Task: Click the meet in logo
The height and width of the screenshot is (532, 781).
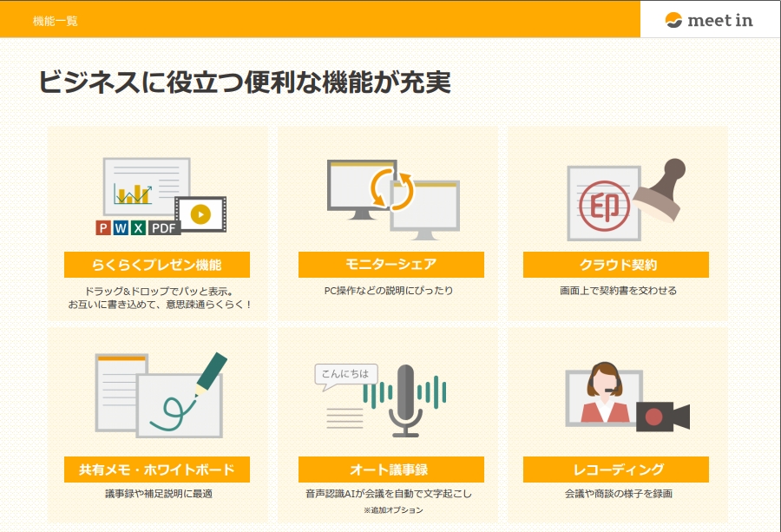Action: point(709,20)
